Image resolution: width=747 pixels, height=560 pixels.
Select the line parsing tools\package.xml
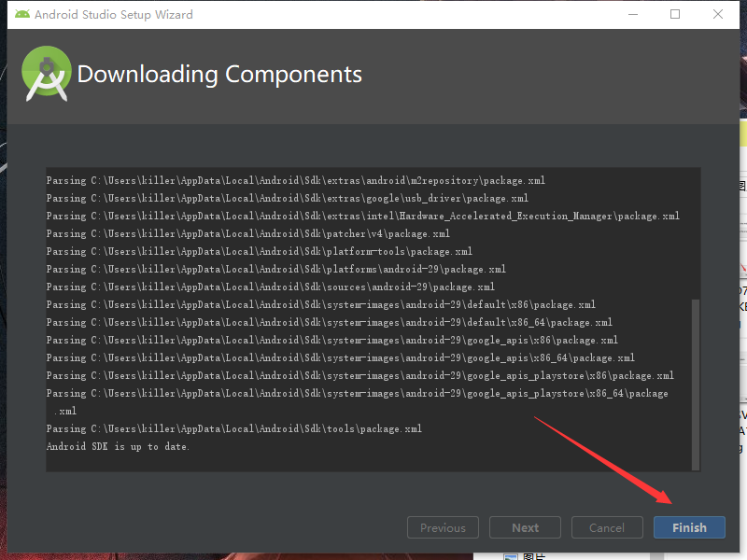click(x=234, y=429)
